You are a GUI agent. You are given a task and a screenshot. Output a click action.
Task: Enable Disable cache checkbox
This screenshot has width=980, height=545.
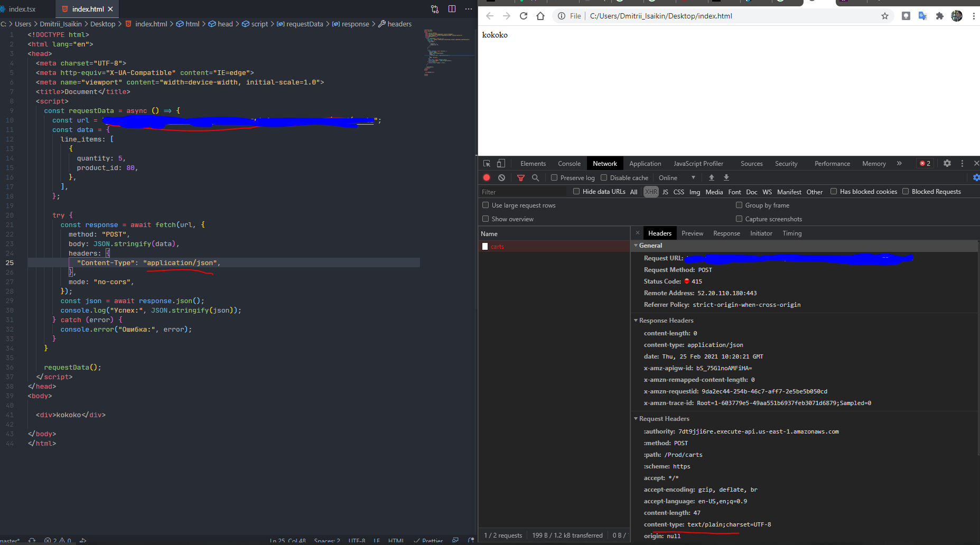tap(604, 177)
